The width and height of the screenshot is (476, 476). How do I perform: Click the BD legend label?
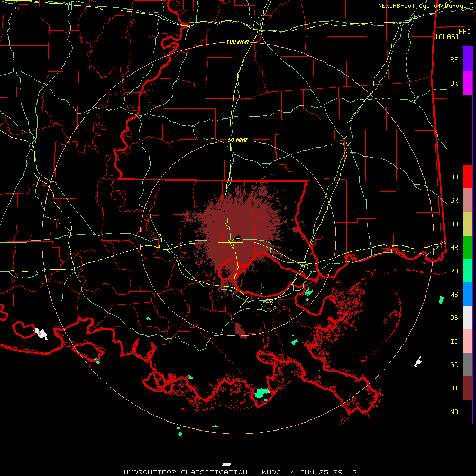454,224
